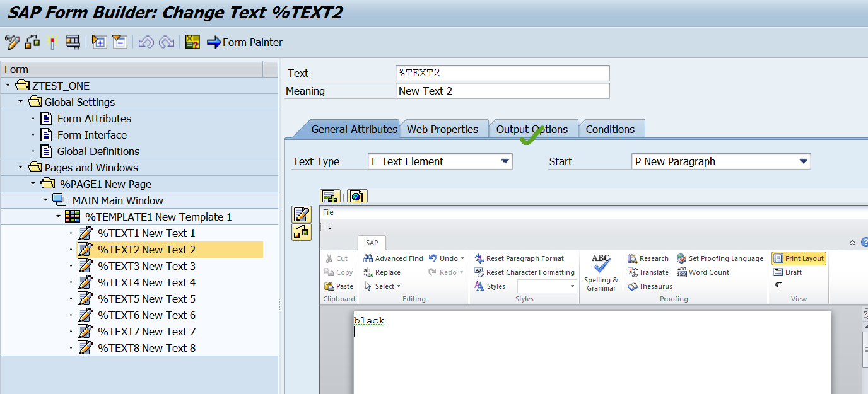This screenshot has height=394, width=868.
Task: Switch to the Output Options tab
Action: 532,129
